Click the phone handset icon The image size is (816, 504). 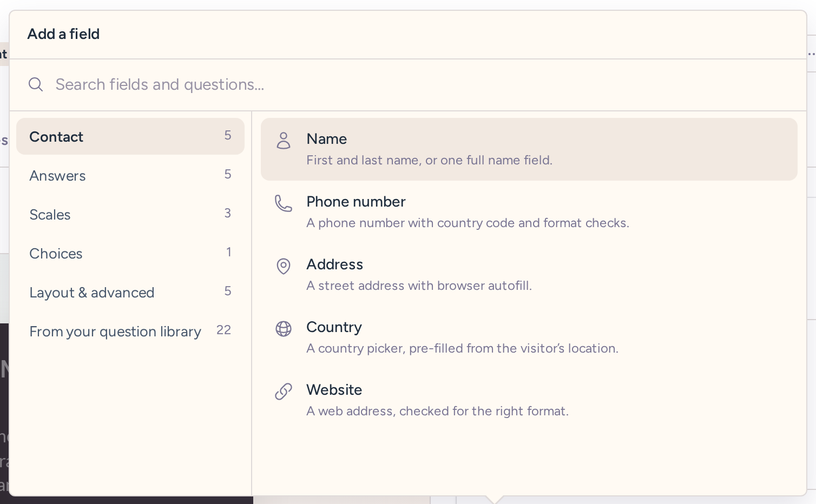pyautogui.click(x=284, y=203)
